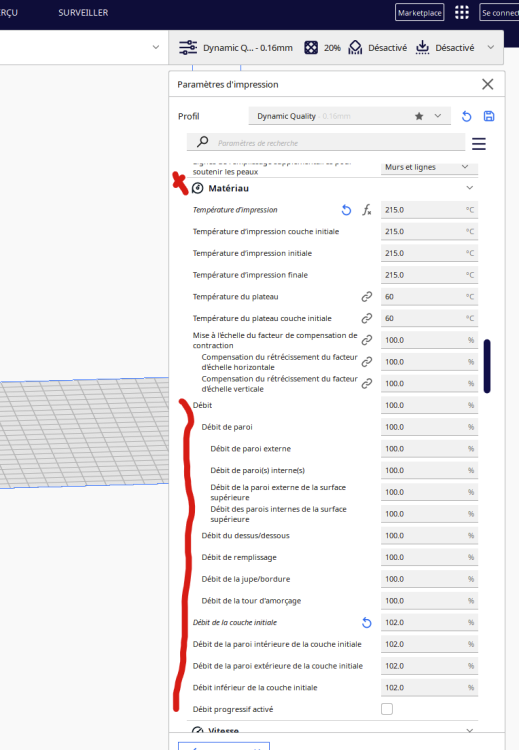Open the application switcher grid icon
The width and height of the screenshot is (519, 750).
coord(462,12)
